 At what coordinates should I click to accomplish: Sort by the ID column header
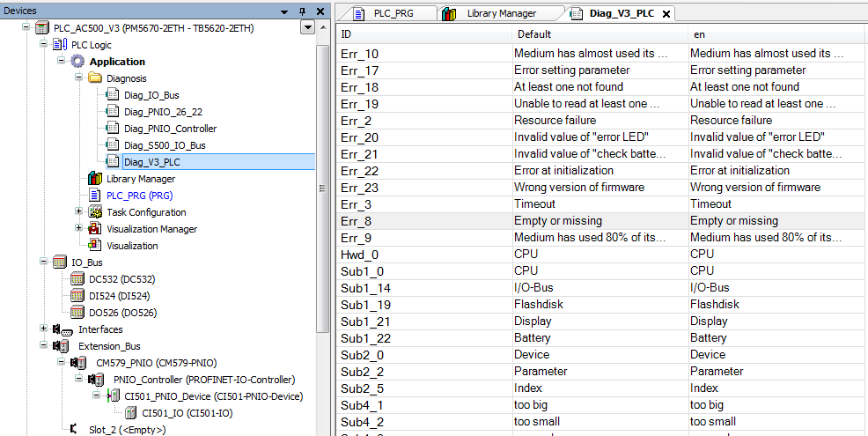pos(423,34)
